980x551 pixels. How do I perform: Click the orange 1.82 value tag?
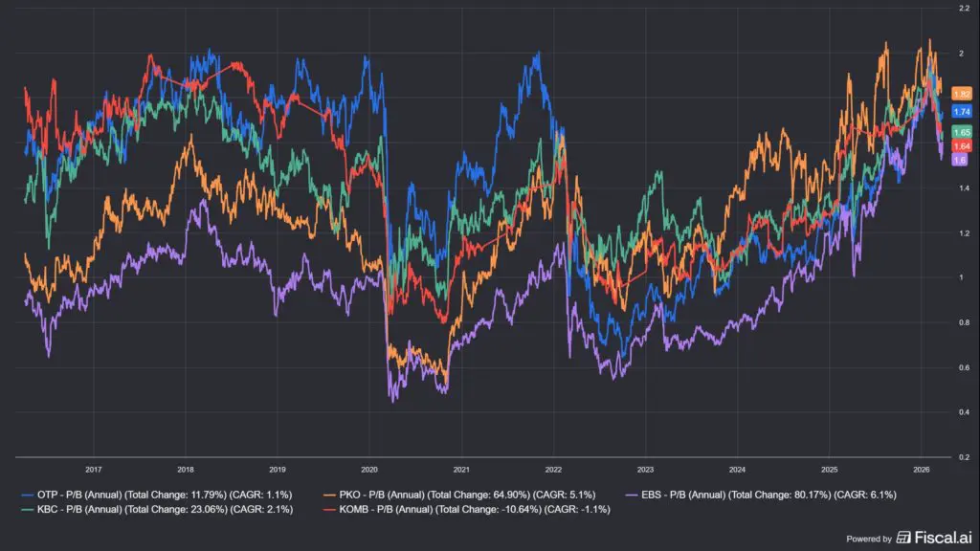tap(961, 94)
